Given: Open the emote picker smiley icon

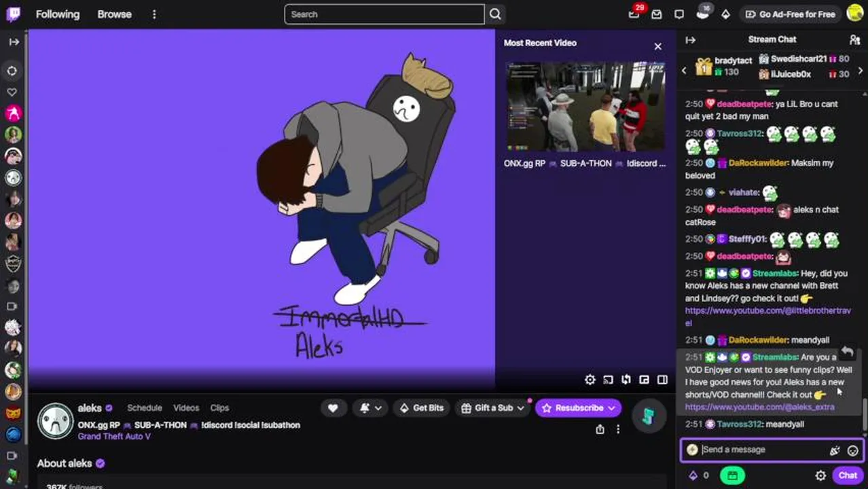Looking at the screenshot, I should [853, 450].
